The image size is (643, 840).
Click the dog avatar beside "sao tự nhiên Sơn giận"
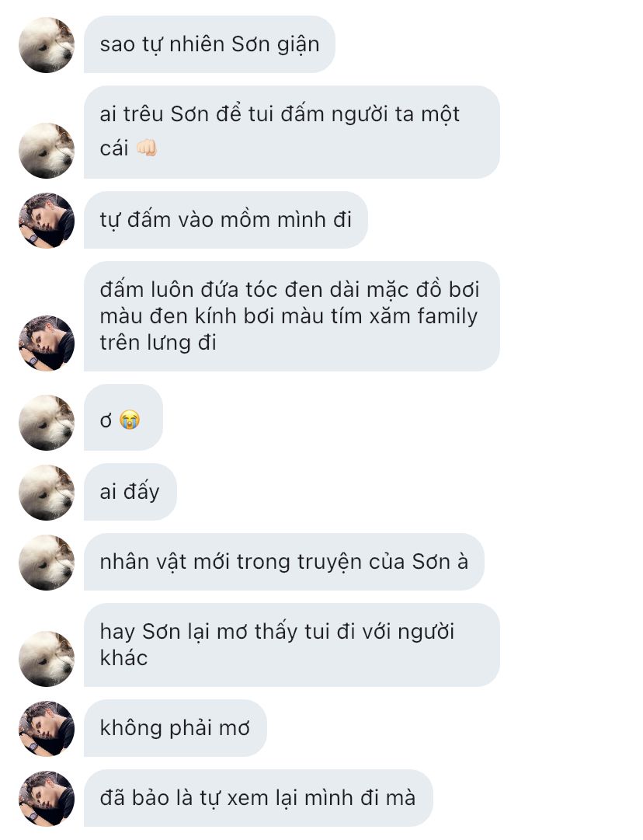pyautogui.click(x=47, y=45)
